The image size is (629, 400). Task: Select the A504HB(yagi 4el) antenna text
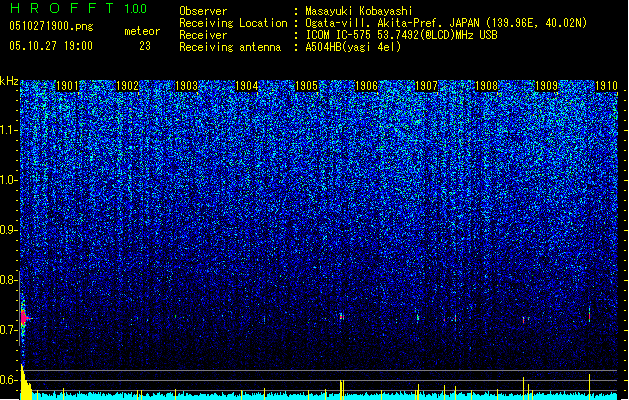pyautogui.click(x=353, y=47)
